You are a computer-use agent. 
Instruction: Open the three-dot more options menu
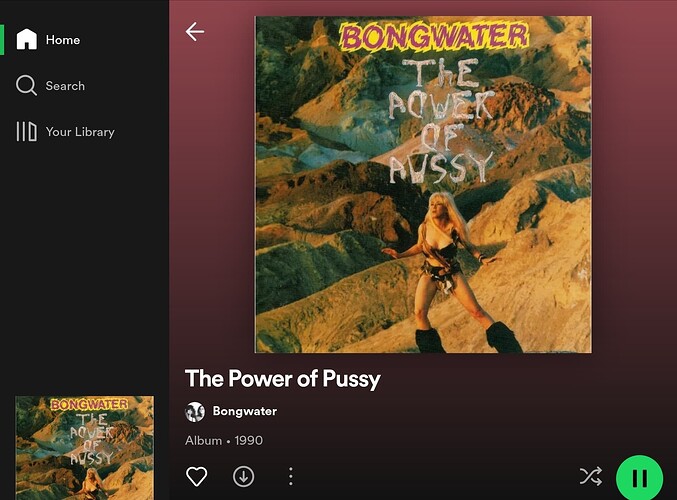(x=291, y=476)
